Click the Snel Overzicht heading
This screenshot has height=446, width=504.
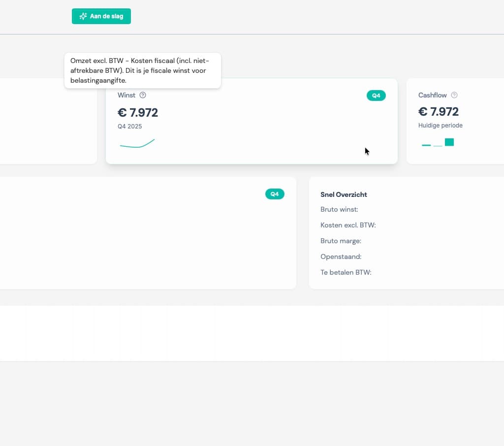point(344,194)
